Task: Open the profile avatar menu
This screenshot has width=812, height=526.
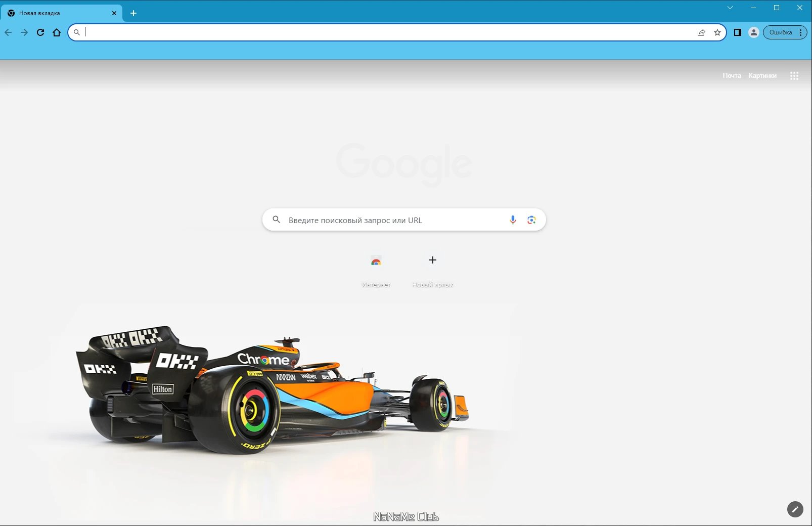Action: pos(754,32)
